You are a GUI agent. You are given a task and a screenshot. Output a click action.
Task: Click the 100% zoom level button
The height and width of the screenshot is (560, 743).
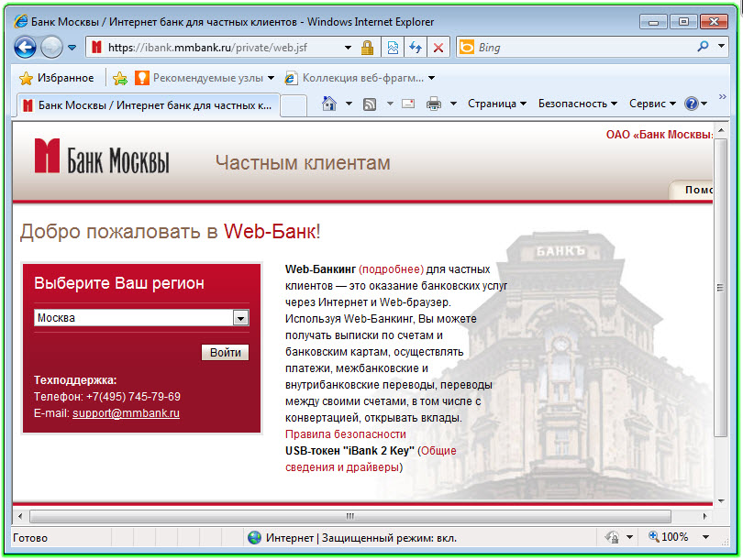click(669, 537)
